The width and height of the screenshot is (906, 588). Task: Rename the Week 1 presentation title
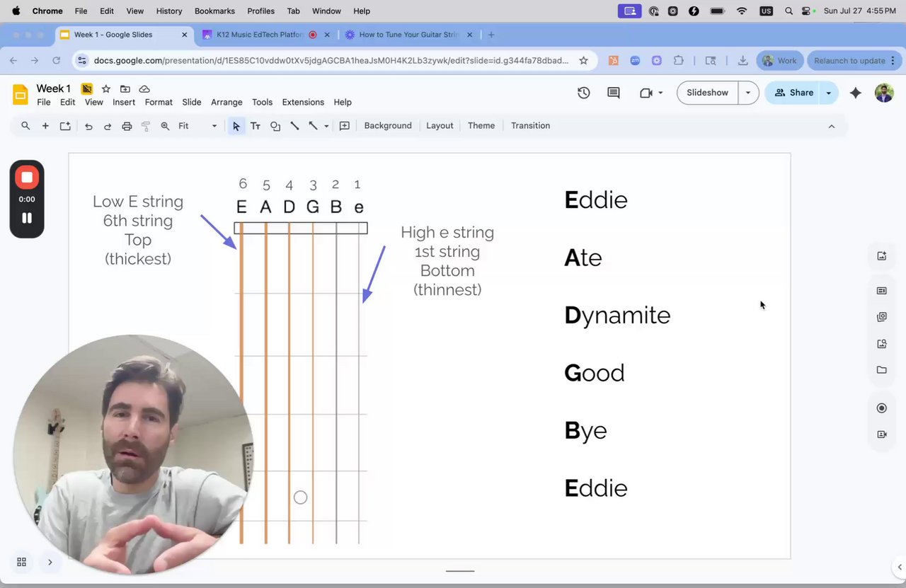(x=54, y=88)
